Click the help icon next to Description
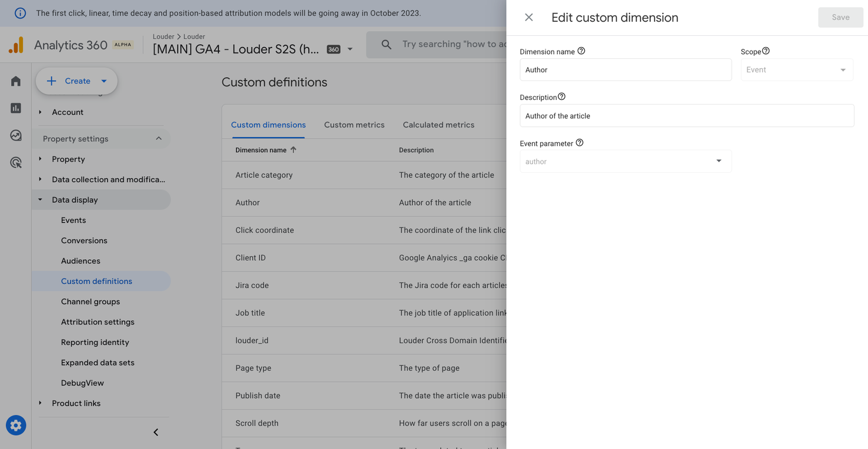The height and width of the screenshot is (449, 868). (x=561, y=97)
